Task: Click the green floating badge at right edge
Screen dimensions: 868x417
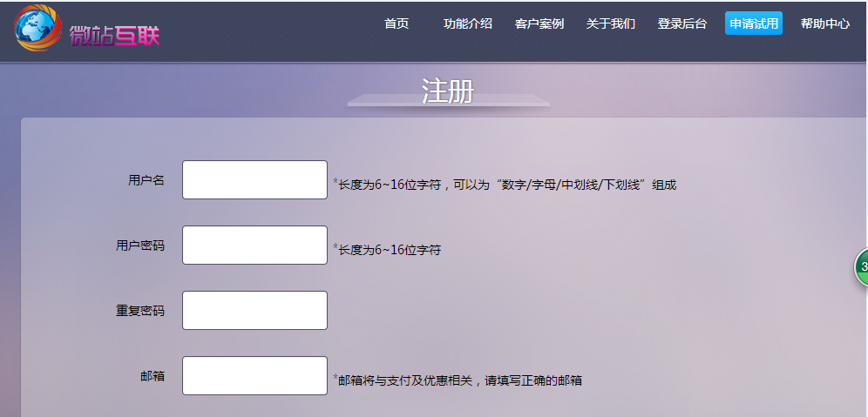Action: [861, 267]
